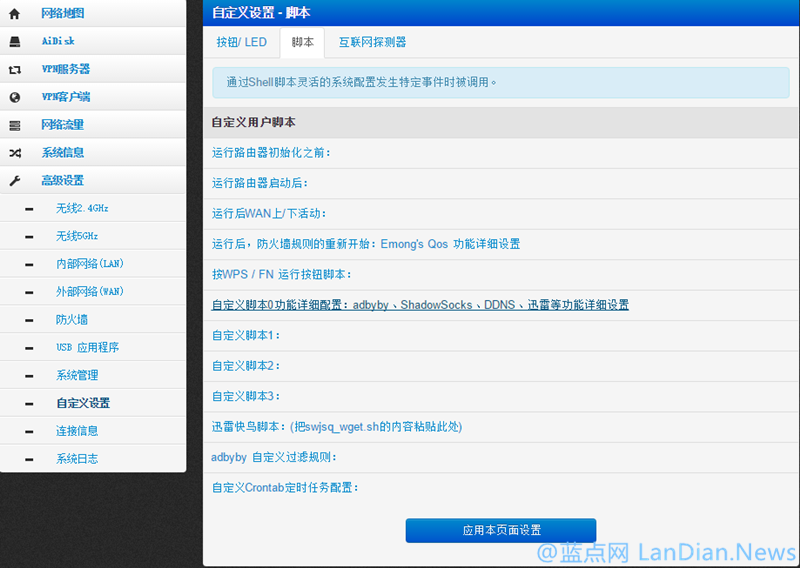This screenshot has height=568, width=800.
Task: Click the wrench icon beside 高级设置
Action: tap(15, 181)
